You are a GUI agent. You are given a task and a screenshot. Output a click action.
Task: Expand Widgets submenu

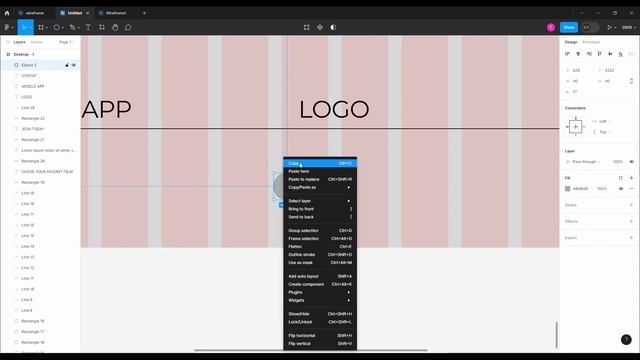[320, 300]
